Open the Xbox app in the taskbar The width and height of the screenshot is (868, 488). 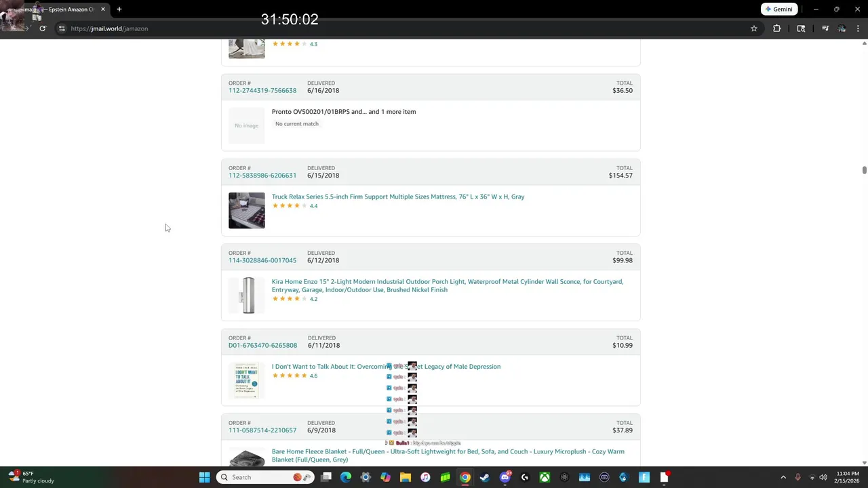(x=545, y=477)
